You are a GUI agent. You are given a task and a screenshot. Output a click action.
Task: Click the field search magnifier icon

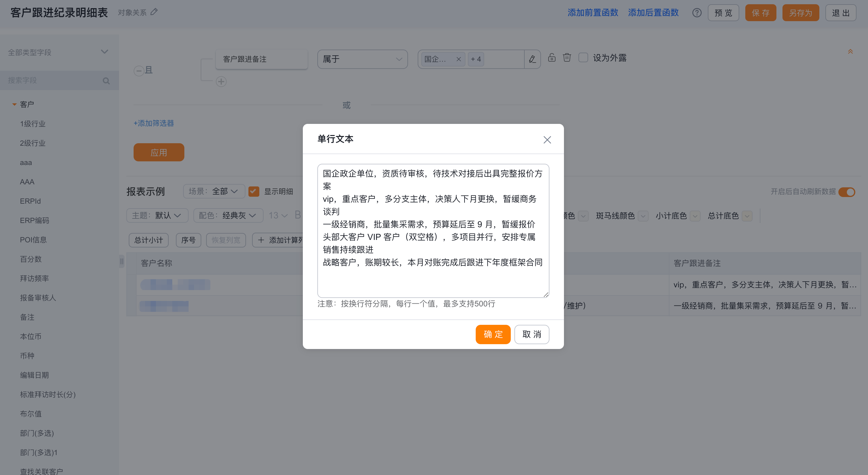coord(106,81)
